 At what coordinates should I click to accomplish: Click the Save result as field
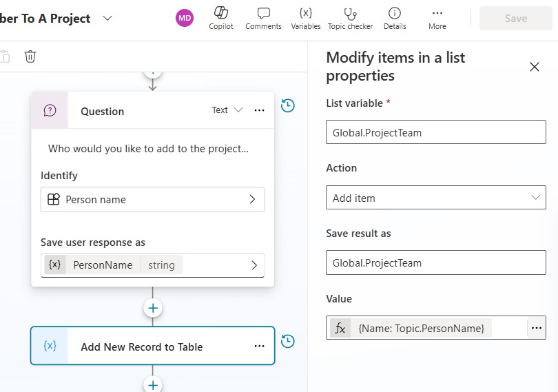pos(436,262)
